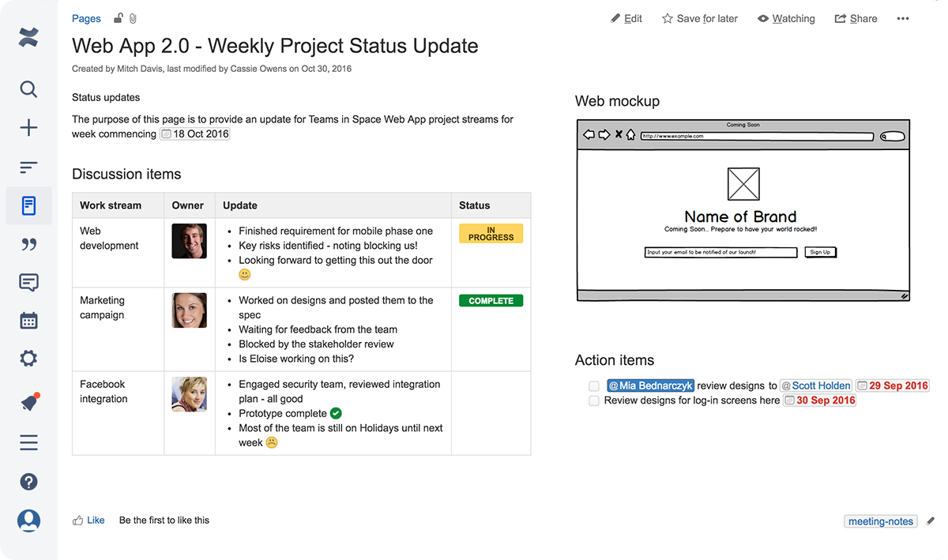Open the more options ellipsis menu
The height and width of the screenshot is (560, 948).
[x=902, y=18]
